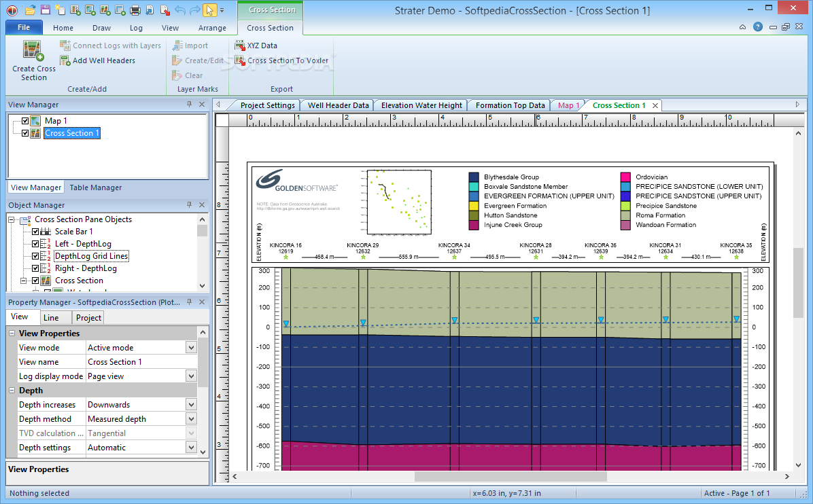Open the Customize Quick Access Toolbar dropdown

tap(222, 10)
